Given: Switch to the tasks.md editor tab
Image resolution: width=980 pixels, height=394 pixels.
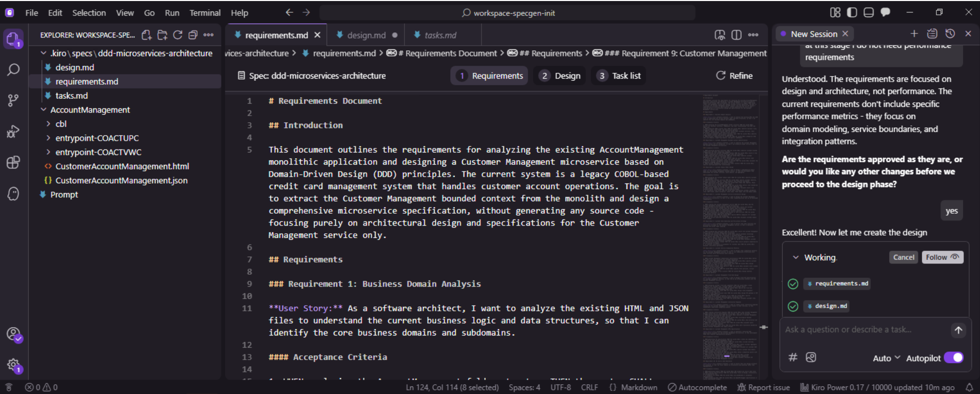Looking at the screenshot, I should [440, 35].
